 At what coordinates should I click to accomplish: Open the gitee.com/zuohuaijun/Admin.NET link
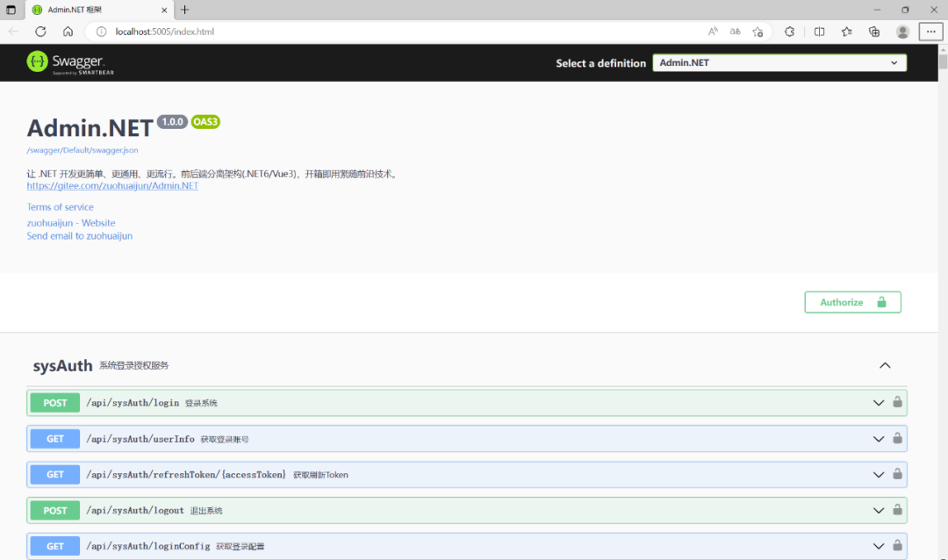click(x=112, y=186)
